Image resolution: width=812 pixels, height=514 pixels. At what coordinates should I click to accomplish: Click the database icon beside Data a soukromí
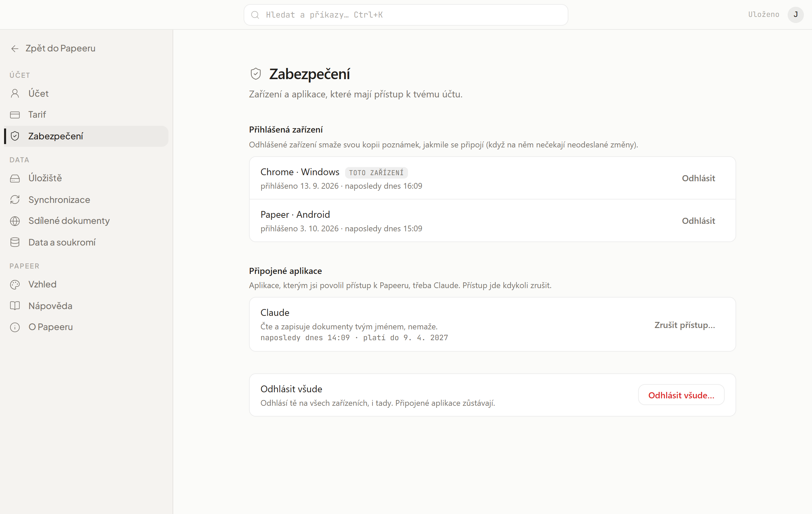15,242
